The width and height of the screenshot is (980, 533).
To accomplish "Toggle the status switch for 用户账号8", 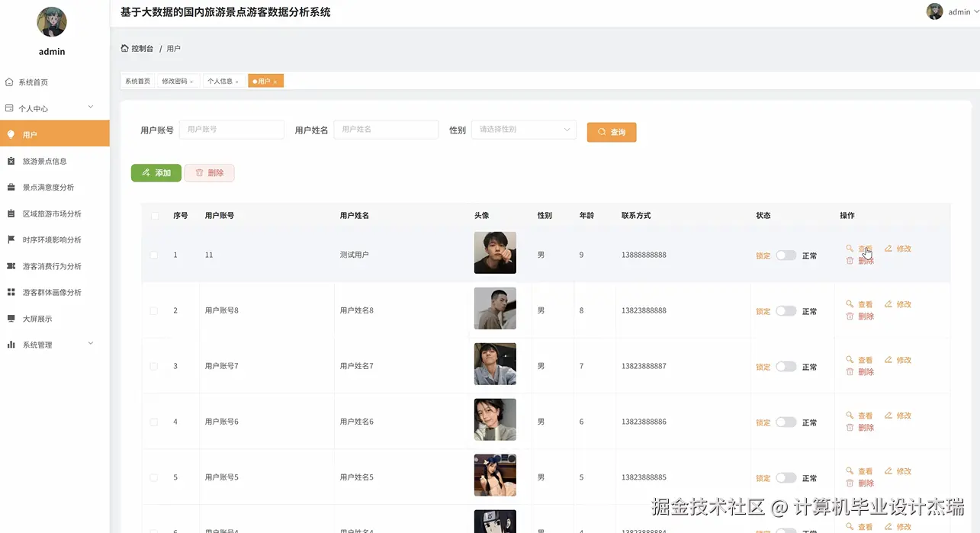I will click(x=786, y=311).
